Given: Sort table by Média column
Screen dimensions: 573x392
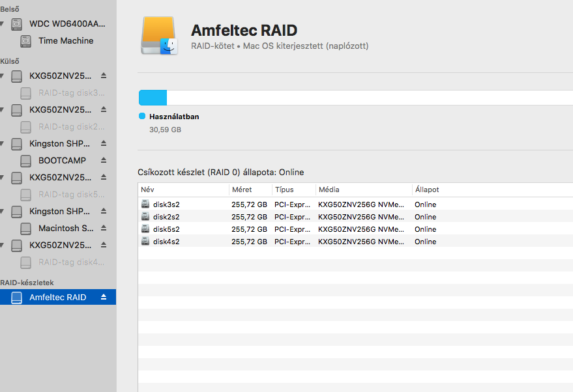Looking at the screenshot, I should (364, 189).
